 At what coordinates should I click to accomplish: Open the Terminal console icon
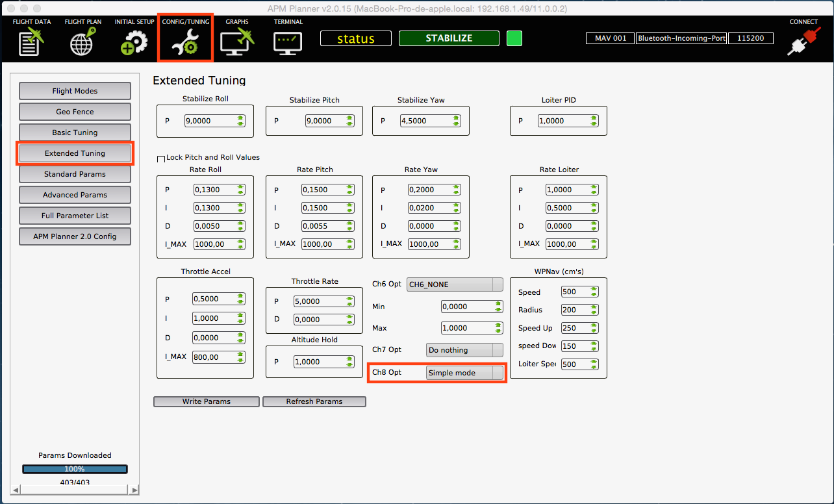288,43
